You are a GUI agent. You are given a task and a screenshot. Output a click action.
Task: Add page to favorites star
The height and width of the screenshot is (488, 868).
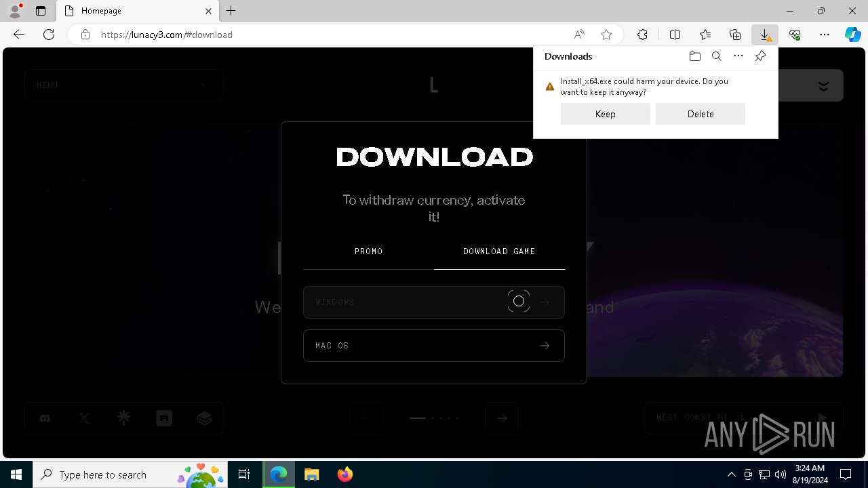tap(606, 35)
